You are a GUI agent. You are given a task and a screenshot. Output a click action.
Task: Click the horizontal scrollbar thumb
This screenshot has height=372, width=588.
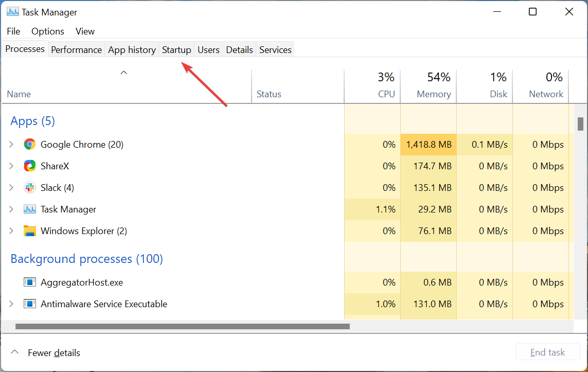tap(182, 327)
